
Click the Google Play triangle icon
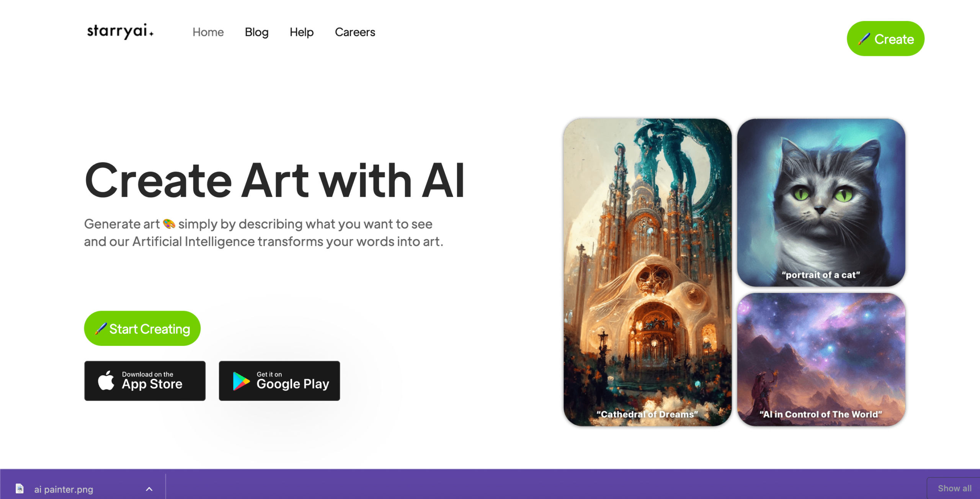241,381
